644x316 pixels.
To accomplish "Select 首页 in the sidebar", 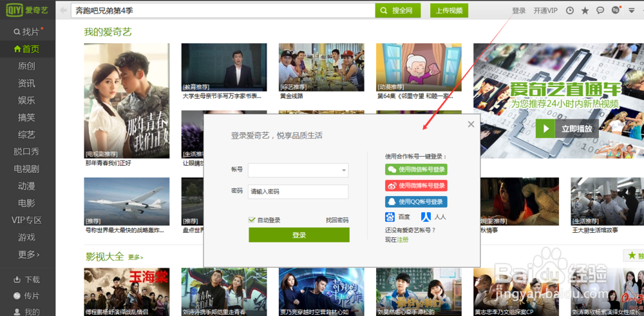I will tap(28, 49).
